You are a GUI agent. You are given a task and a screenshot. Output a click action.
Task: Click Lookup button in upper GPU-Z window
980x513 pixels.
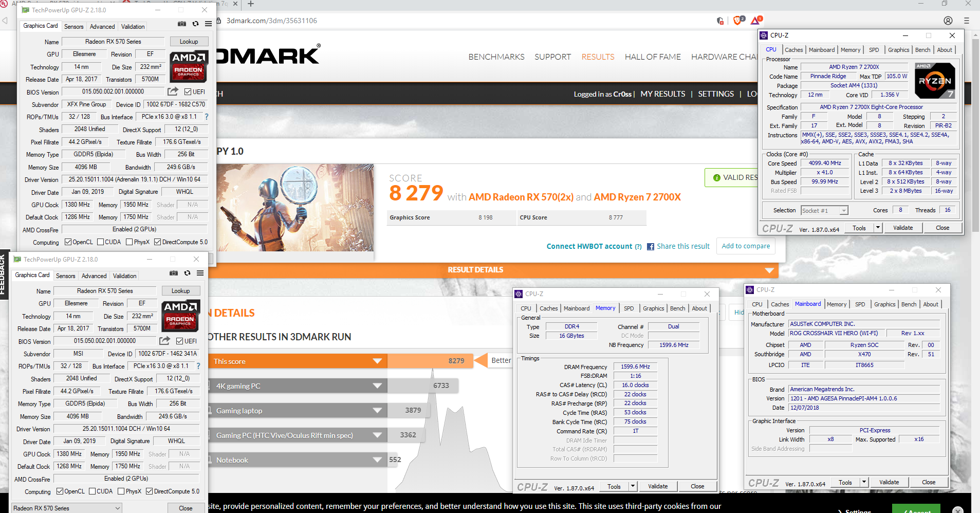tap(189, 42)
